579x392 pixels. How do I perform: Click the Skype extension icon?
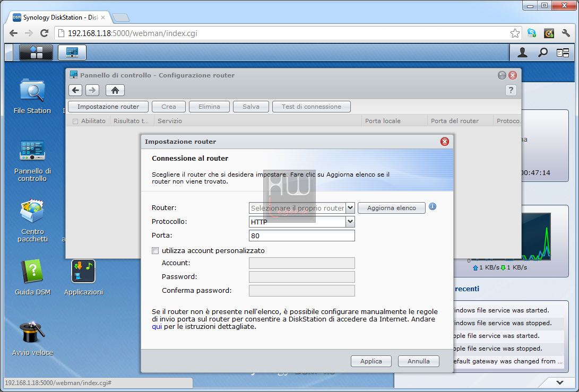click(x=532, y=33)
